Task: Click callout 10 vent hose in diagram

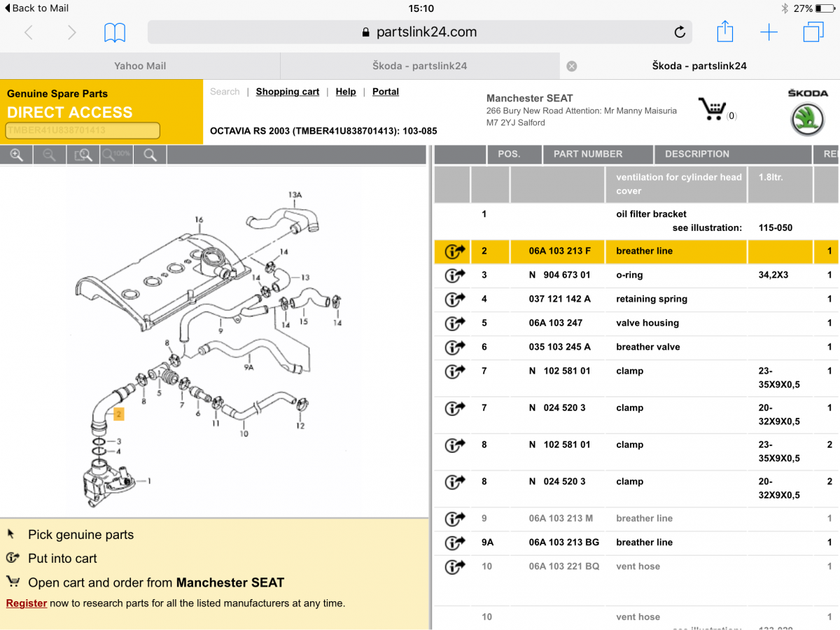Action: (243, 434)
